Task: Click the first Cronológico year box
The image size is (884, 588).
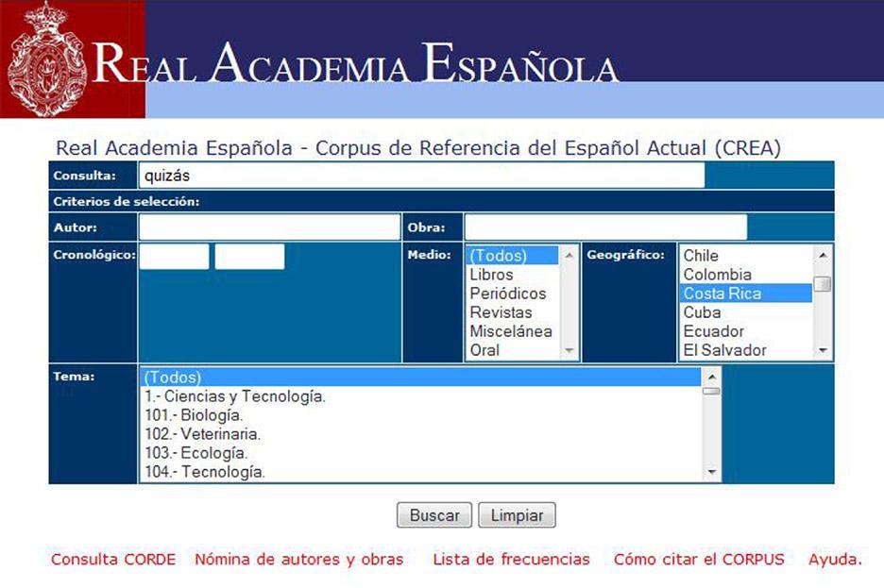Action: click(174, 257)
